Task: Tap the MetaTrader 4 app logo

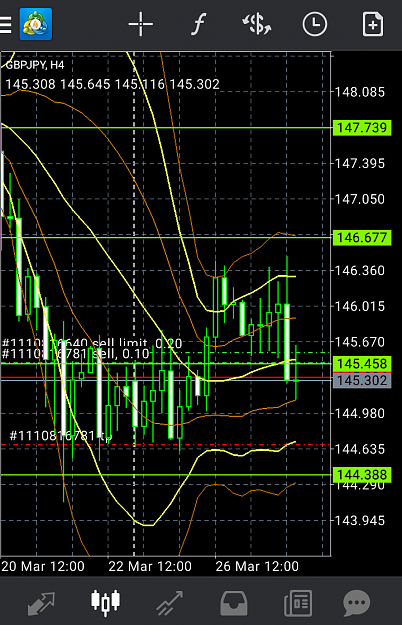Action: point(36,24)
